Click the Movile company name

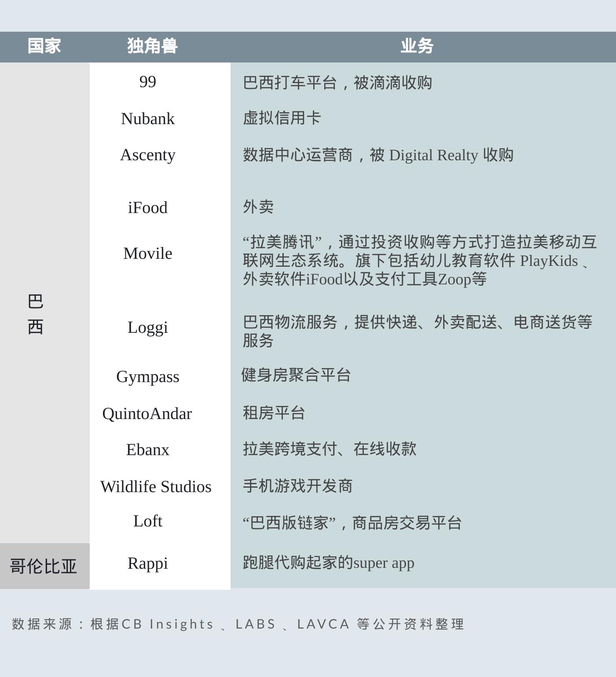148,253
